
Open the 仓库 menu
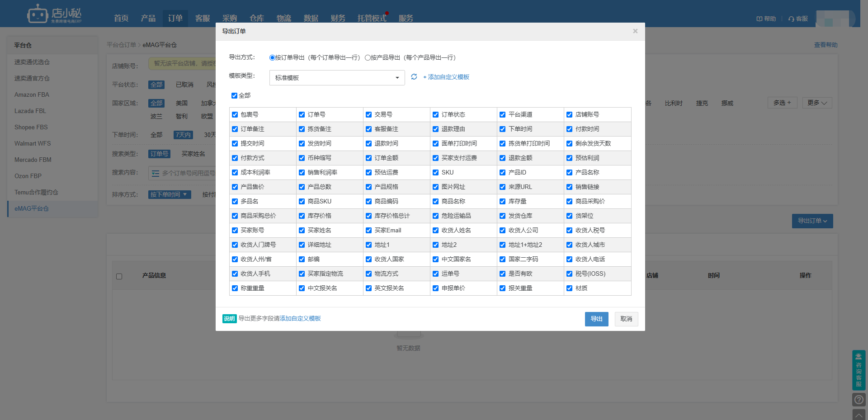point(257,19)
